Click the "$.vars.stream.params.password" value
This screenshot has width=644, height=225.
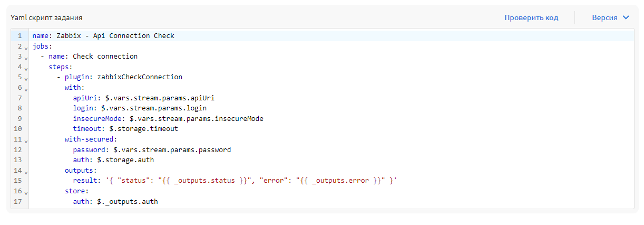coord(172,150)
